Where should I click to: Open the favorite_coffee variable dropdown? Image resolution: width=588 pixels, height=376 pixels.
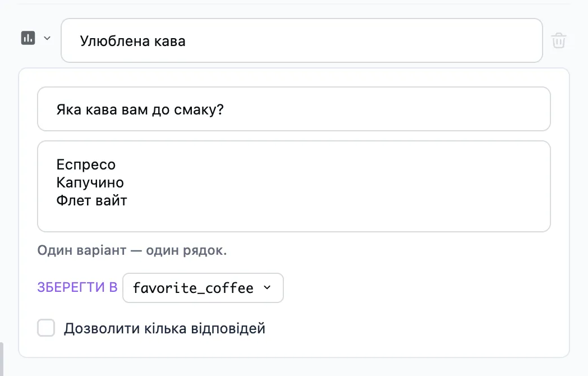203,288
